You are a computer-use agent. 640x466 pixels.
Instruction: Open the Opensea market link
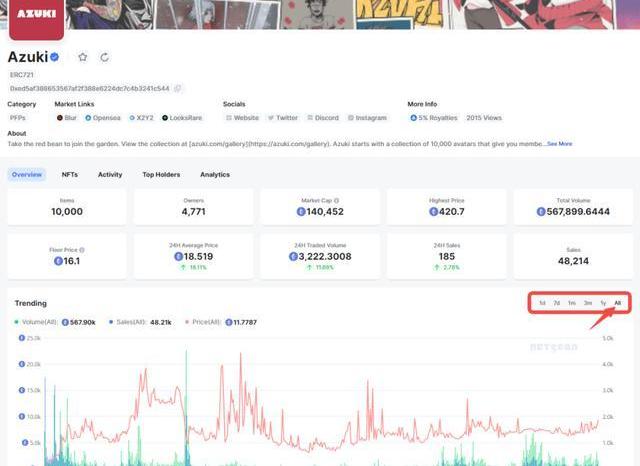click(x=103, y=118)
